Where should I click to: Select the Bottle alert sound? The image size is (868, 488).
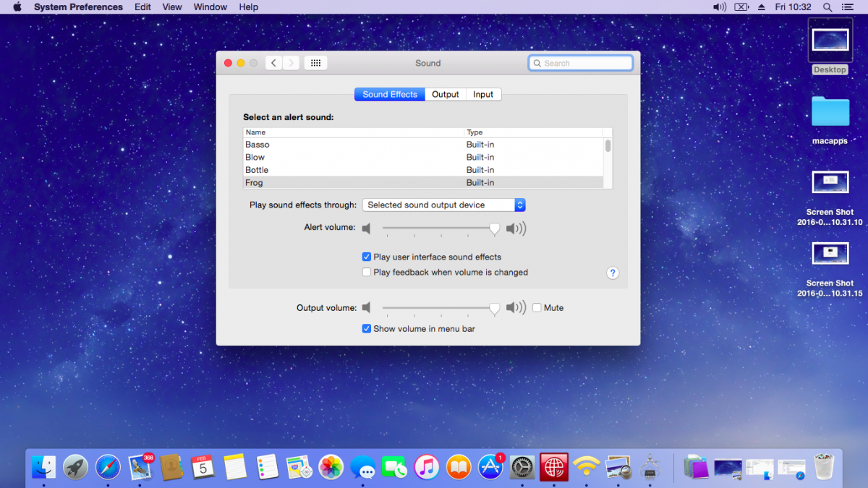tap(257, 170)
